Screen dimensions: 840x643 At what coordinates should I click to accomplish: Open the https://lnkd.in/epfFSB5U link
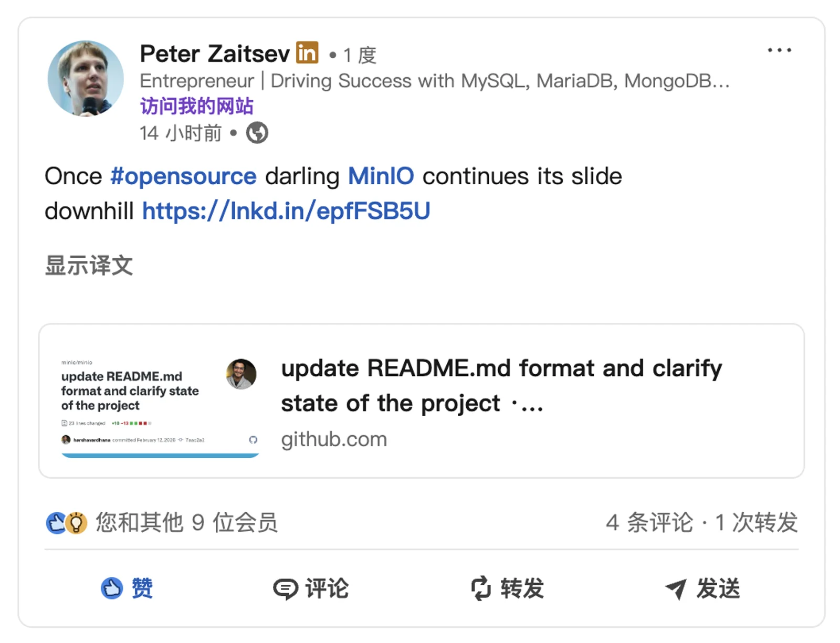click(x=286, y=211)
